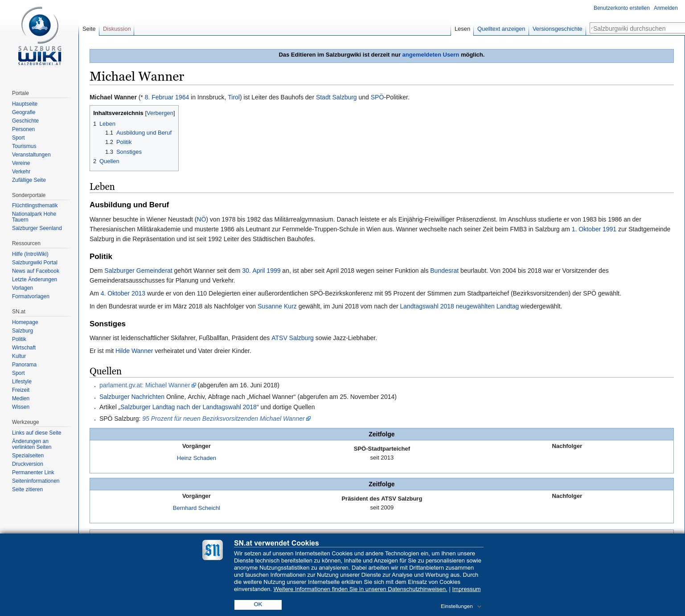Screen dimensions: 685x616
Task: Open Wirtschaft under SN.at
Action: click(24, 348)
